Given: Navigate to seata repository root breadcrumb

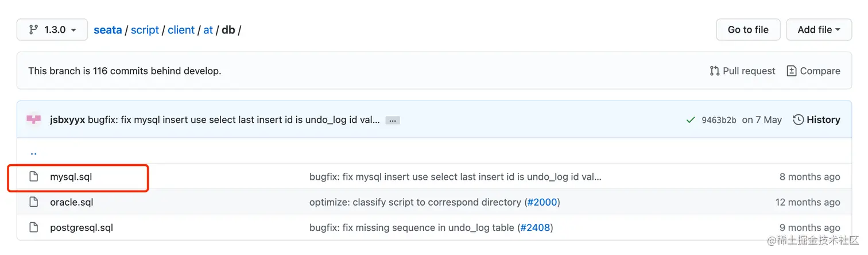Looking at the screenshot, I should tap(108, 30).
